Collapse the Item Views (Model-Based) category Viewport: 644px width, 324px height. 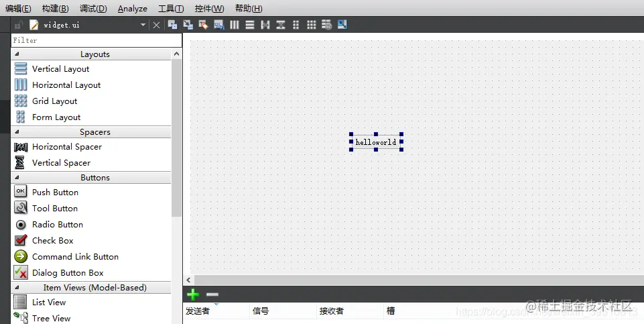click(x=17, y=287)
